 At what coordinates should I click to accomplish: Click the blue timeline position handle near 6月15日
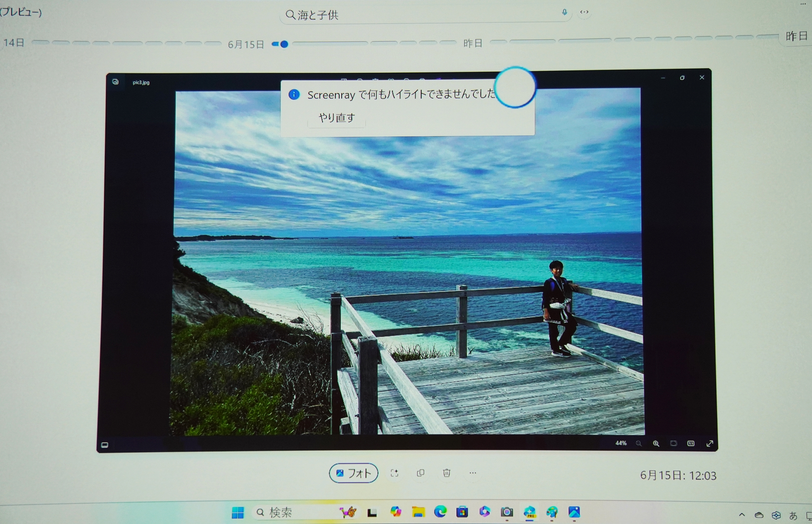pyautogui.click(x=284, y=44)
